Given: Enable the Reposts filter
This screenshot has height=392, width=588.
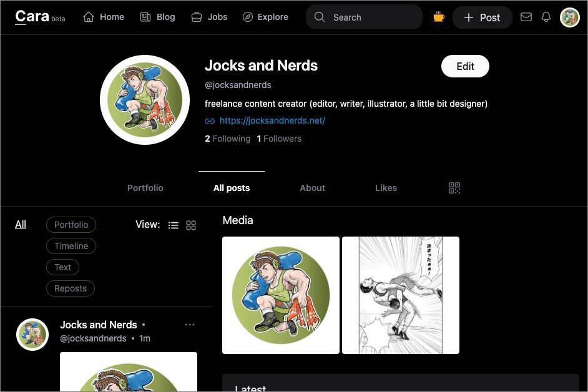Looking at the screenshot, I should pyautogui.click(x=70, y=288).
